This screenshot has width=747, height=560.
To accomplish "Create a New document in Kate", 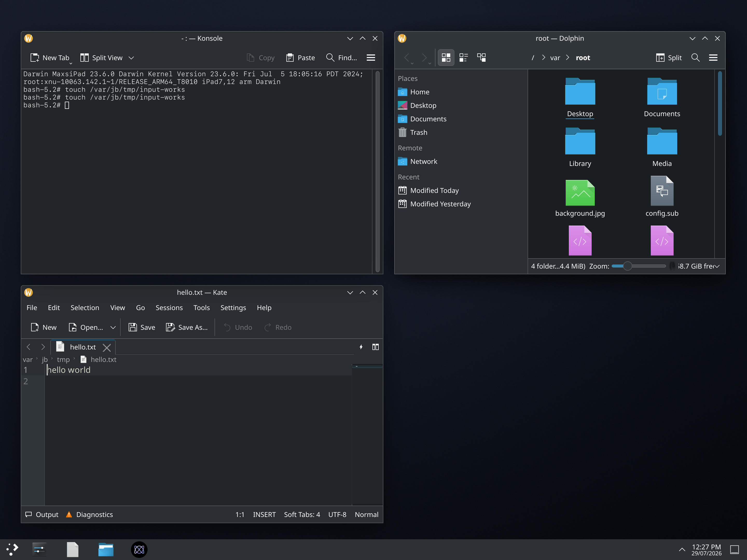I will (x=44, y=327).
